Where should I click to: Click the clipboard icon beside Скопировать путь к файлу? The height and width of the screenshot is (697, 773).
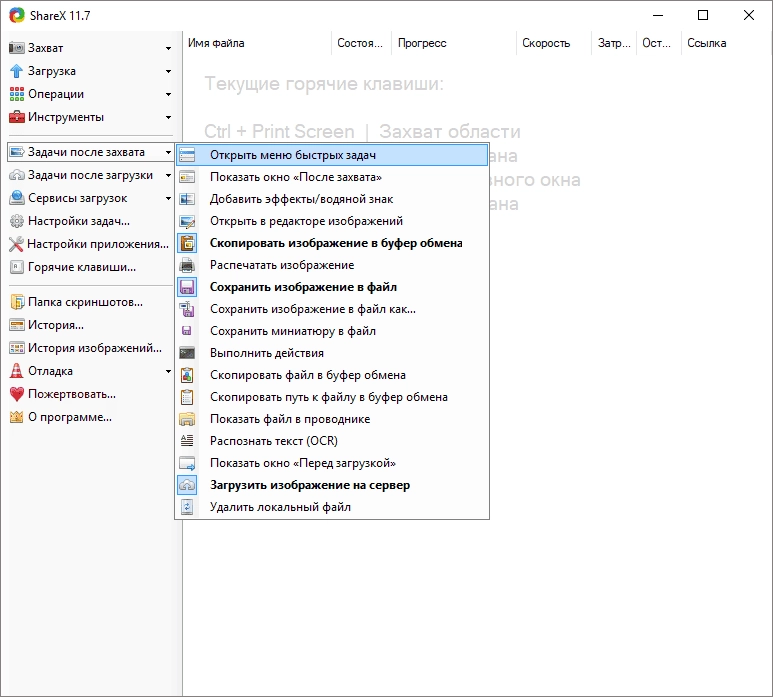[x=187, y=397]
